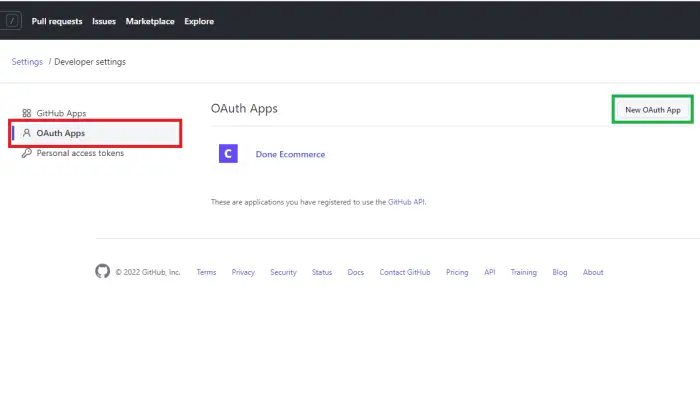The height and width of the screenshot is (406, 700).
Task: Click the GitHub Octocat footer logo
Action: click(103, 271)
